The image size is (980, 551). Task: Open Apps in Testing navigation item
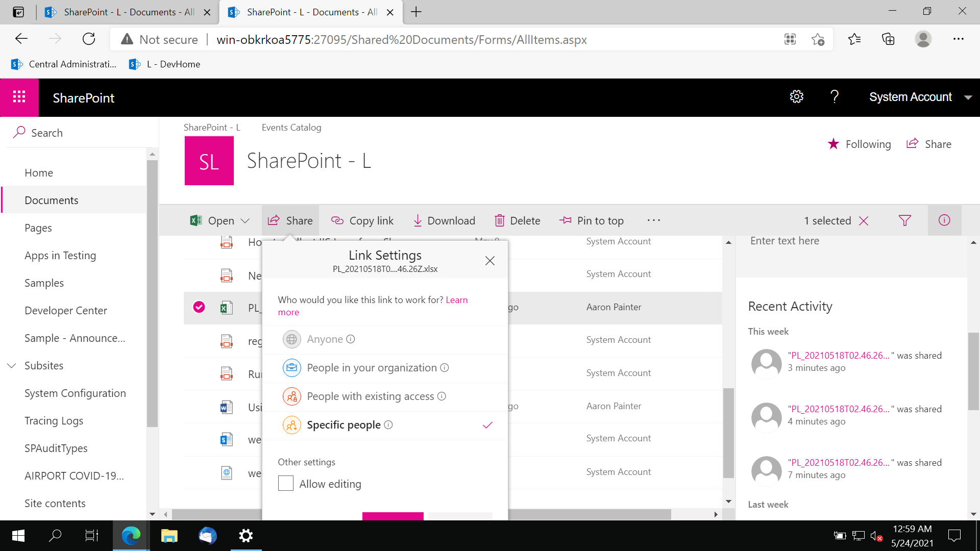tap(60, 256)
